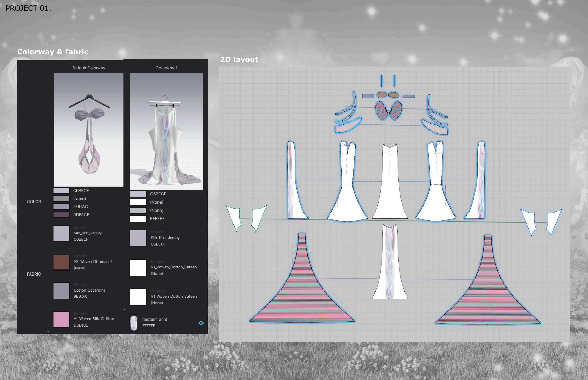Switch to the Colorway 1 header

click(x=166, y=68)
